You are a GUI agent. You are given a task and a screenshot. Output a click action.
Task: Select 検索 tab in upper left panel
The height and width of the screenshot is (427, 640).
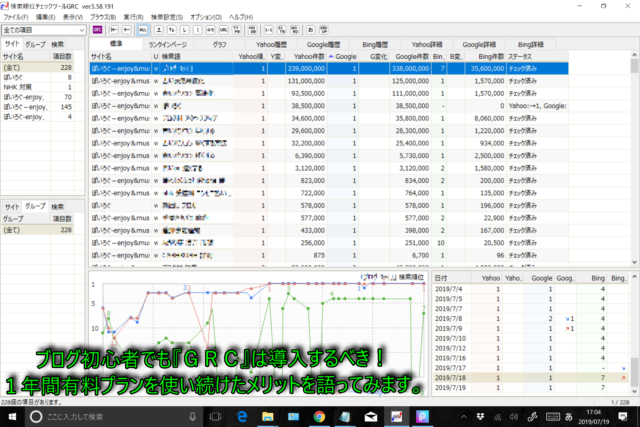[57, 44]
